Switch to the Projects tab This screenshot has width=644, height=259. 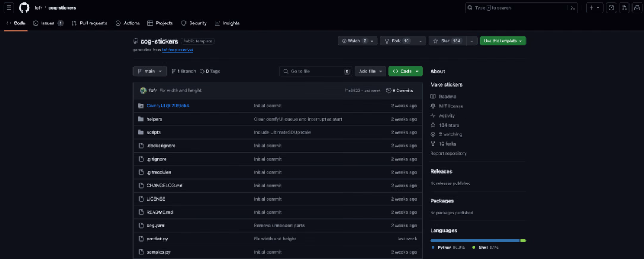click(160, 23)
